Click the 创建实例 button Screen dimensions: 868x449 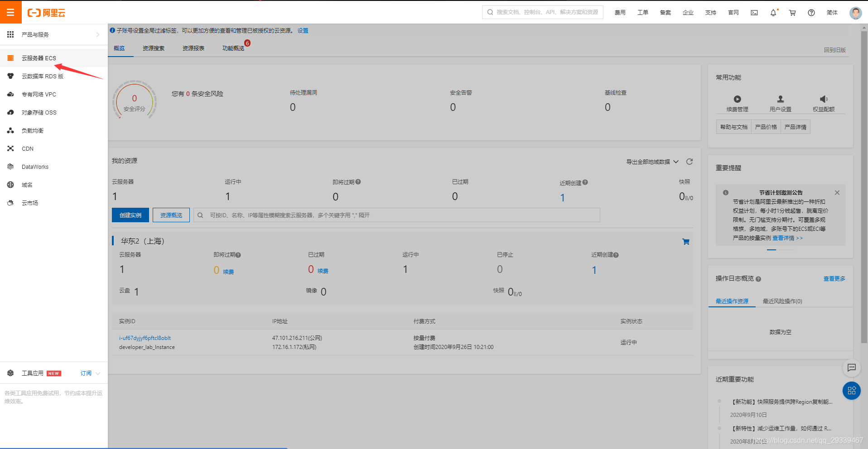coord(130,215)
